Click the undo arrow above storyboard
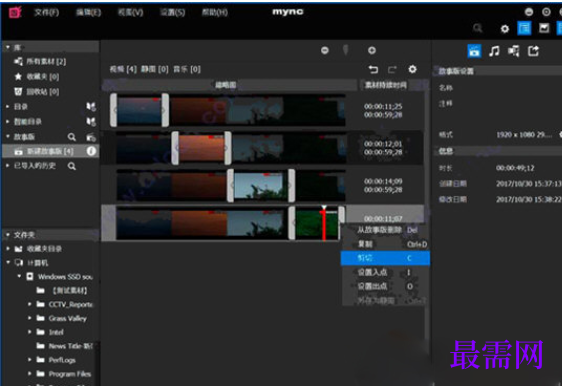 (373, 69)
